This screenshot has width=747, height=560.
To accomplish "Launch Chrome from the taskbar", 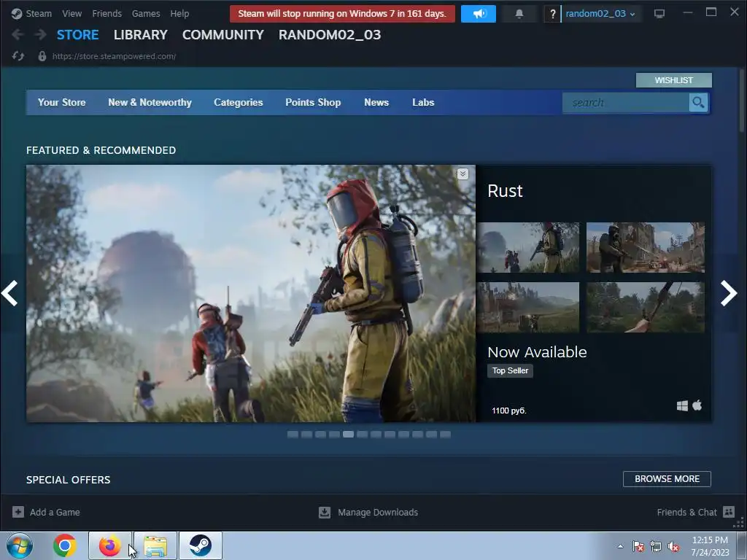I will [65, 545].
